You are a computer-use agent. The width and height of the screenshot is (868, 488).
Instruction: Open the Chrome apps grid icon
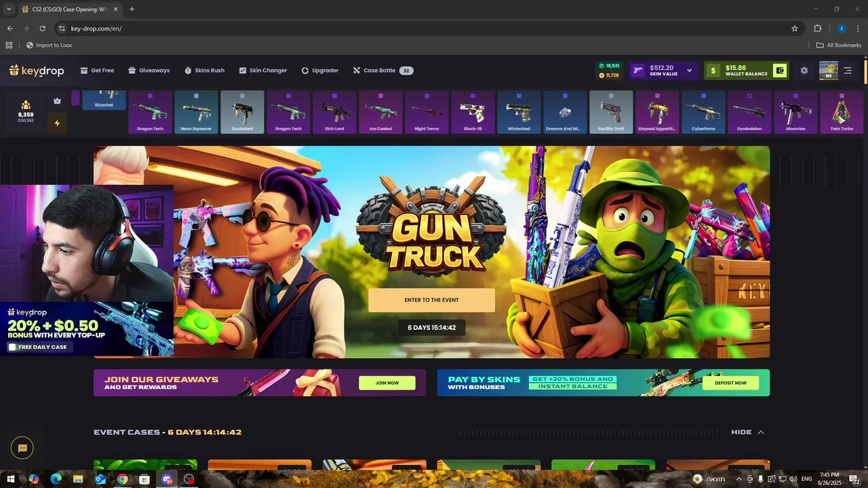tap(9, 45)
